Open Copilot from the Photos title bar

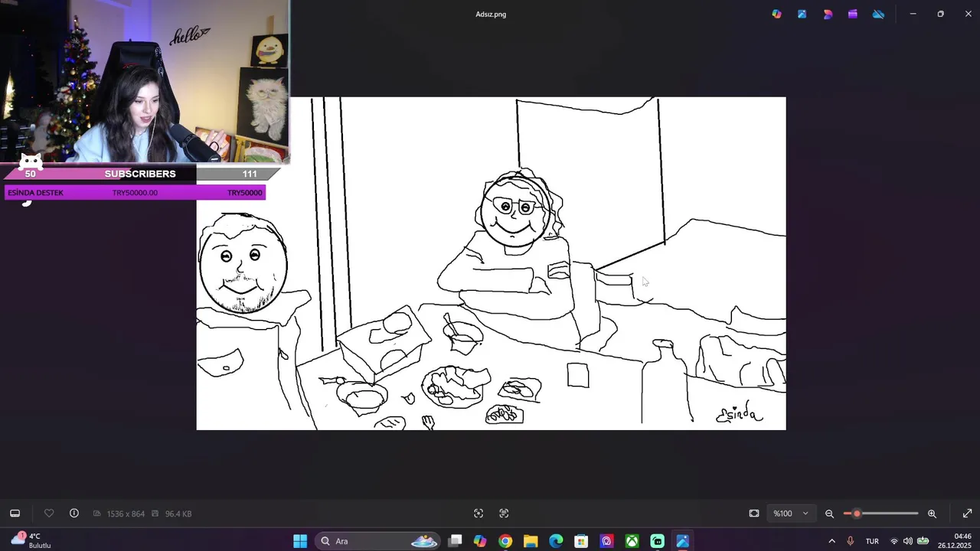[776, 14]
